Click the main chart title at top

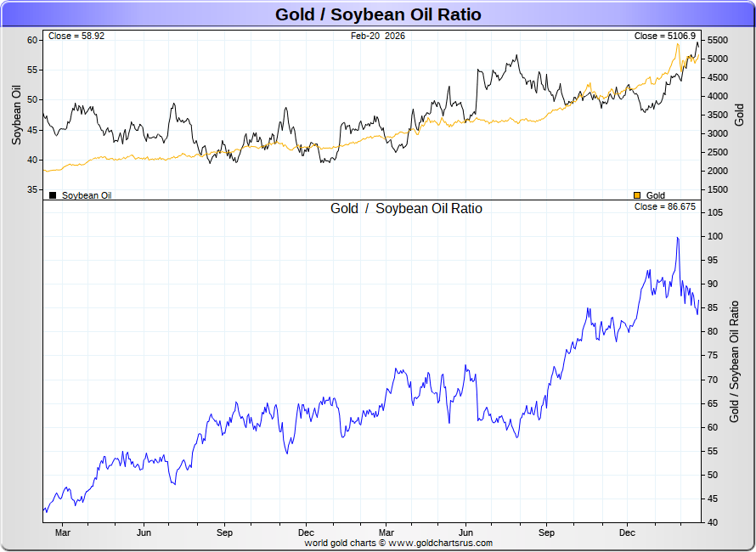[378, 14]
